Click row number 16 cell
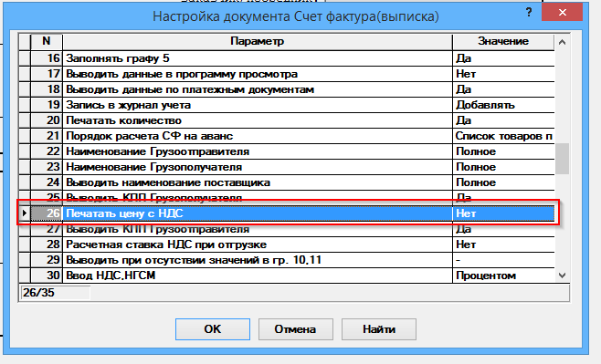 (x=47, y=58)
